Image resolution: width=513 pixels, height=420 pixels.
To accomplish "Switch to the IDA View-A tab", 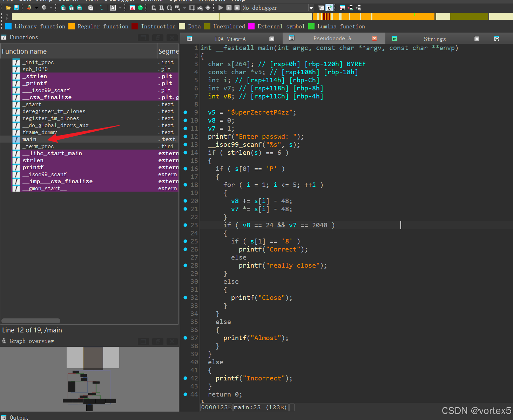I will tap(230, 39).
